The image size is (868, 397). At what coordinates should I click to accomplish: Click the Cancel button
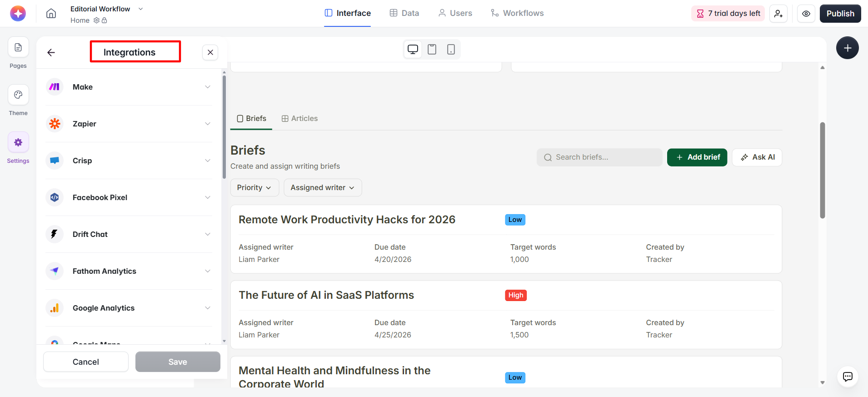pos(86,362)
